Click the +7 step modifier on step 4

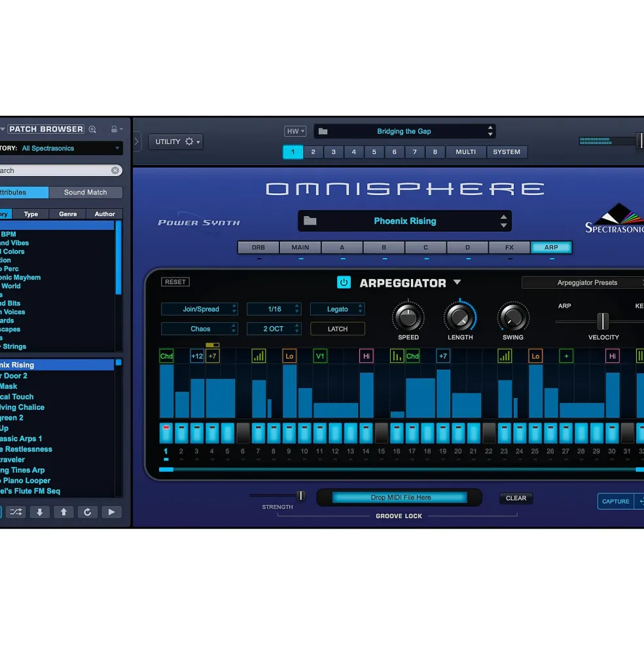pos(212,356)
